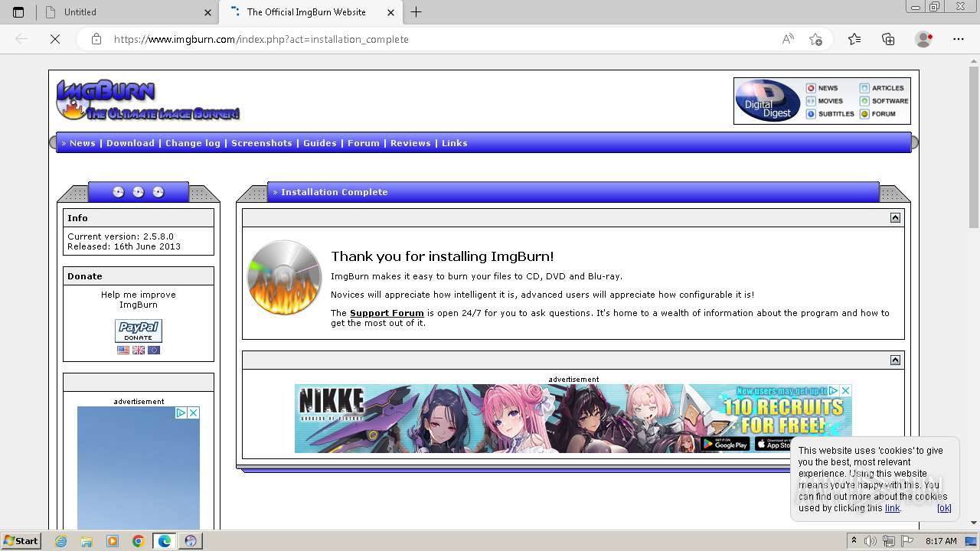
Task: Click Digital Digest FORUM link
Action: (878, 114)
